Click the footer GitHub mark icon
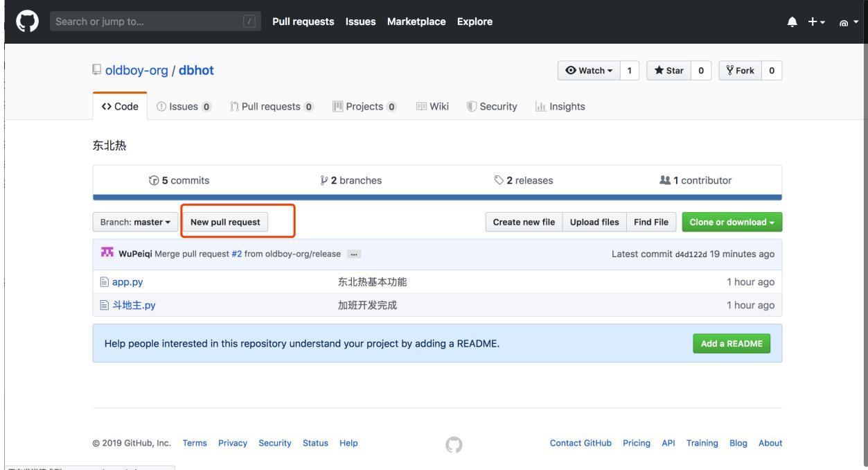 coord(453,444)
